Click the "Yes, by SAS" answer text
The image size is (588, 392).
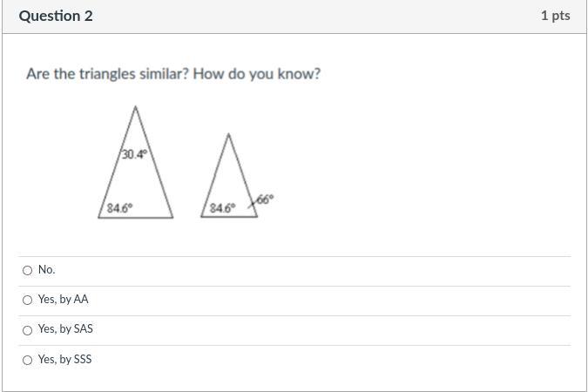tap(65, 329)
